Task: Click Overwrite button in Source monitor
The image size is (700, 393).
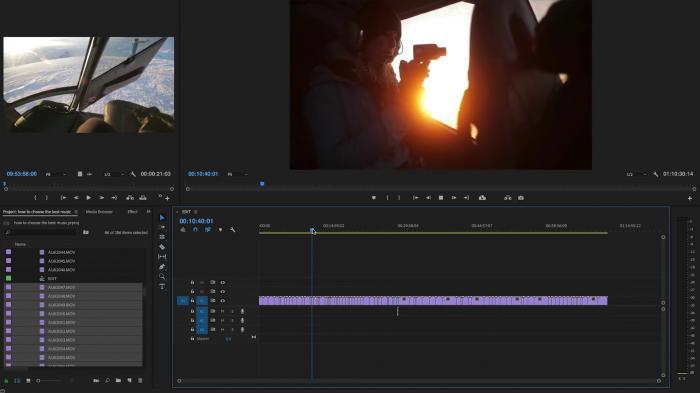Action: click(x=143, y=197)
